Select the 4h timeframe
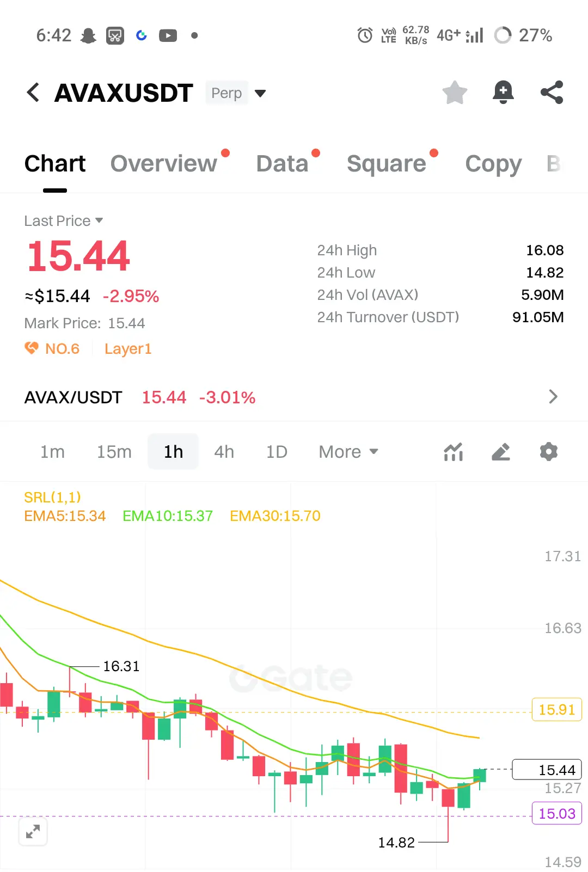This screenshot has height=872, width=588. pos(224,452)
